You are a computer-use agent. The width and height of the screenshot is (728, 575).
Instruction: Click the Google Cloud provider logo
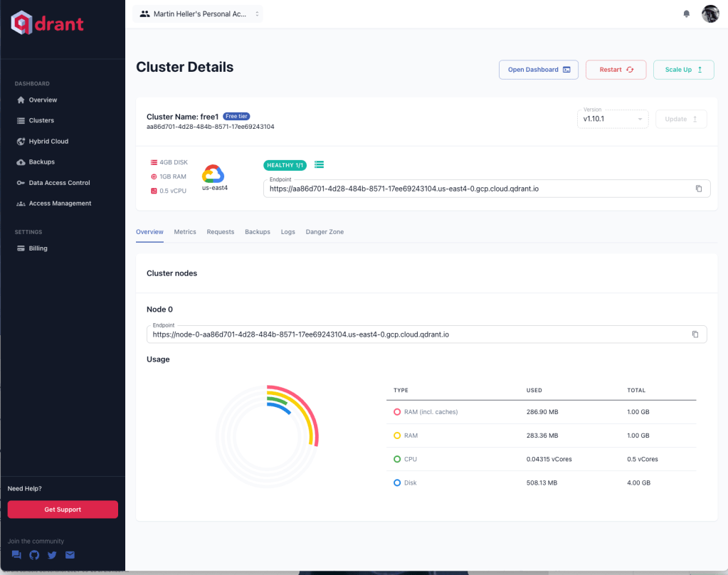213,174
